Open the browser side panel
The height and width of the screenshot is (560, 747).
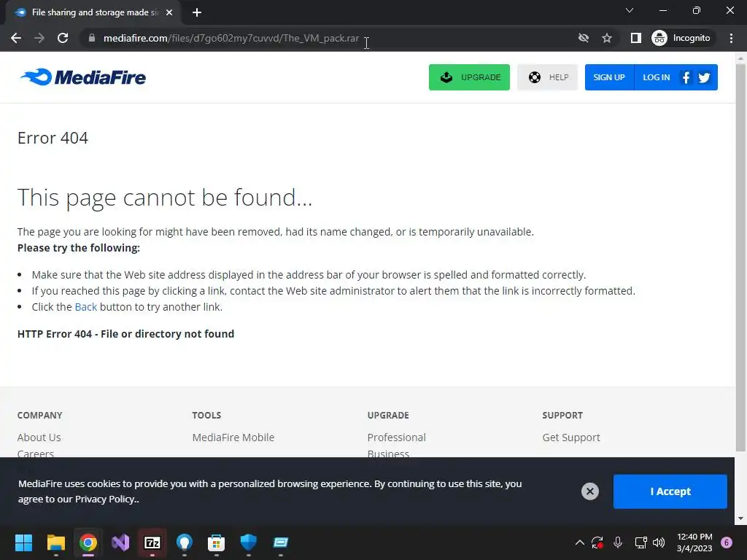point(635,38)
